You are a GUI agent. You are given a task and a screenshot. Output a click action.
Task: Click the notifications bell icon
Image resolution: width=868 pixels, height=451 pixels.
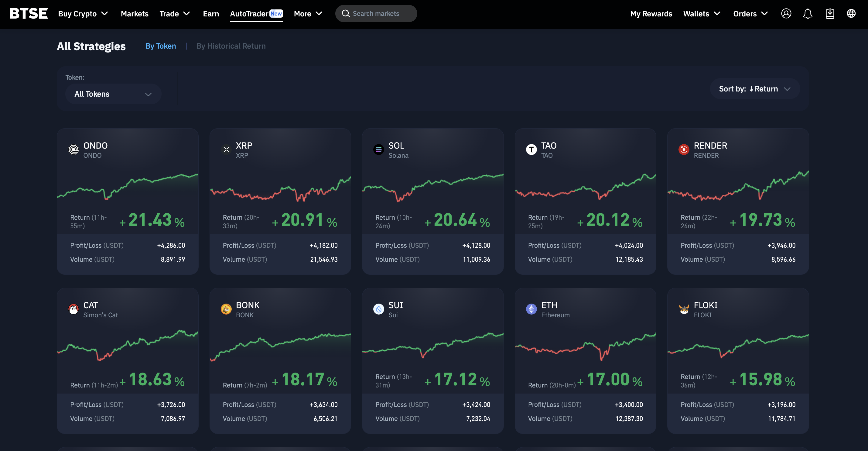(808, 13)
